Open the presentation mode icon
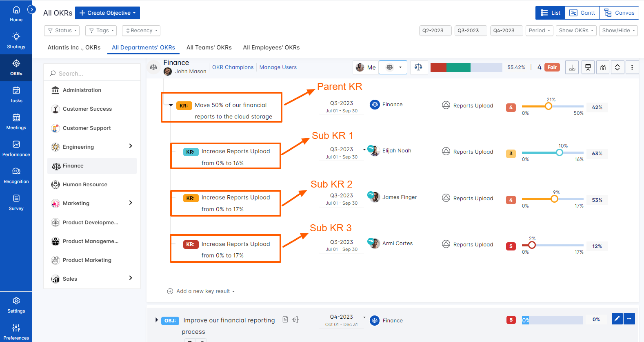Image resolution: width=644 pixels, height=342 pixels. (x=588, y=67)
